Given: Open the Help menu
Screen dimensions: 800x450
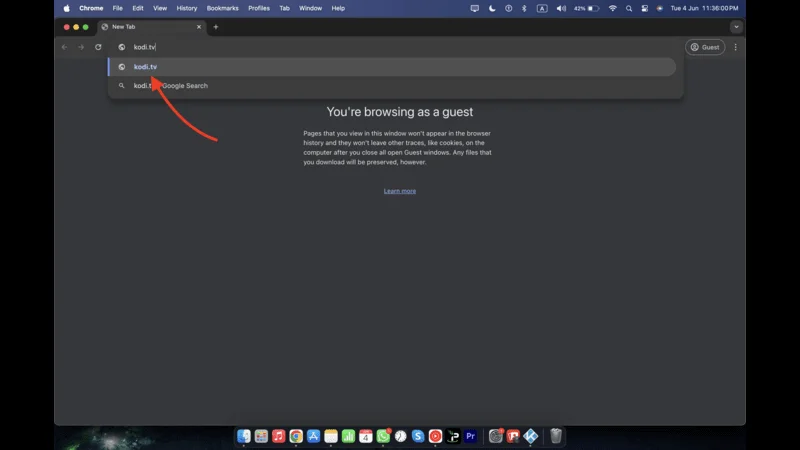Looking at the screenshot, I should tap(338, 8).
